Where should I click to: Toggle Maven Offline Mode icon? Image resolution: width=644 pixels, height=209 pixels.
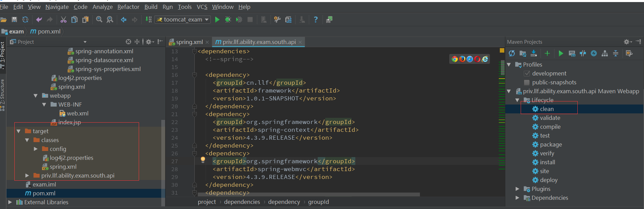(x=583, y=53)
